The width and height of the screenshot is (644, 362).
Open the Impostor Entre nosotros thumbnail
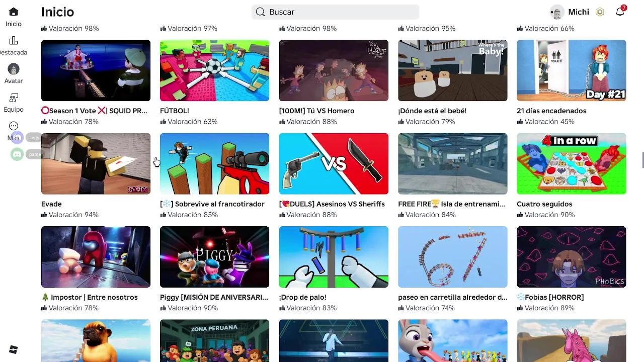[x=96, y=257]
